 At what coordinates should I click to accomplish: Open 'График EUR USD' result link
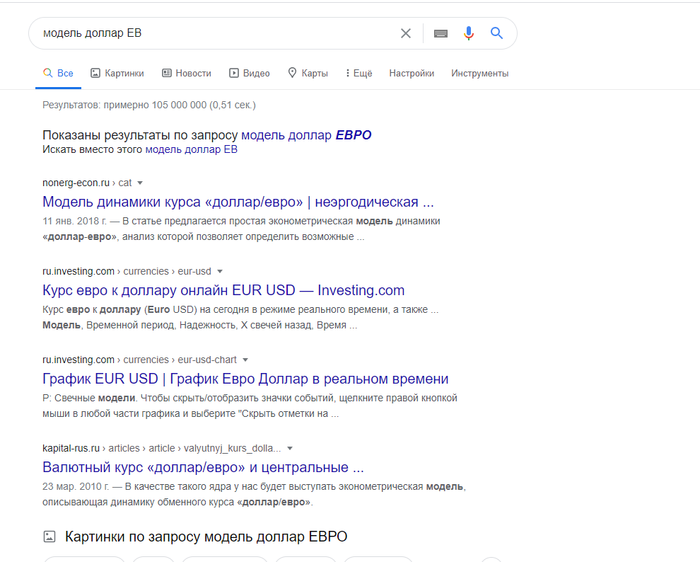pyautogui.click(x=245, y=379)
